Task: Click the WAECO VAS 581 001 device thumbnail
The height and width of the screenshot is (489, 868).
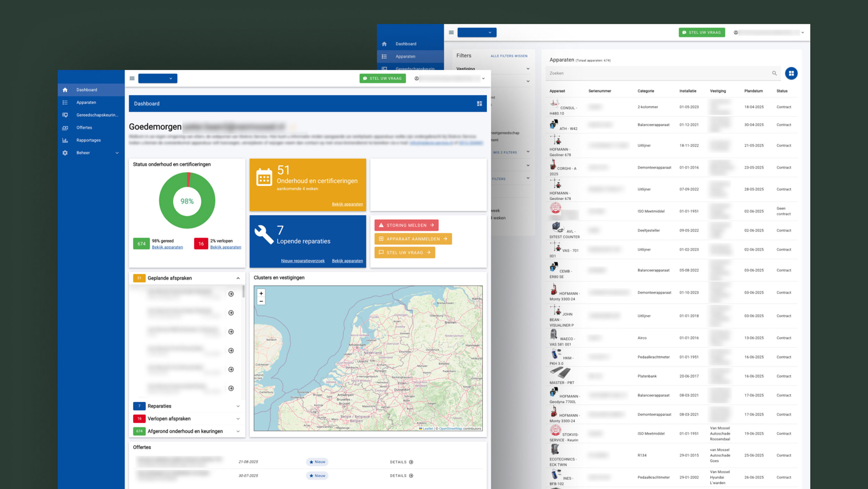Action: [554, 334]
